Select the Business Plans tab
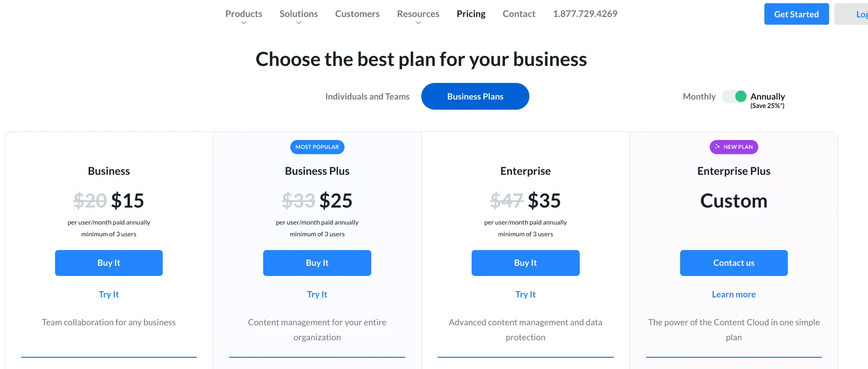 475,96
